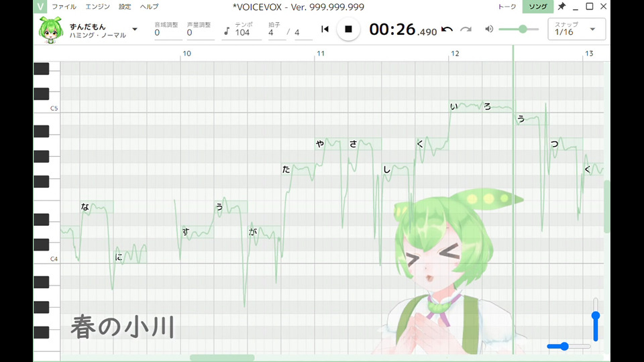The image size is (644, 362).
Task: Select the に note
Action: tap(131, 257)
